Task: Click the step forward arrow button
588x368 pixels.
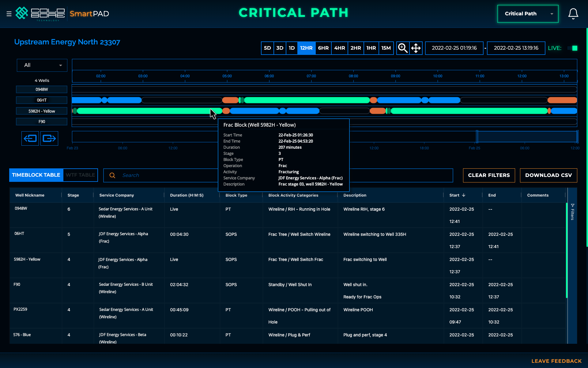Action: pyautogui.click(x=49, y=138)
